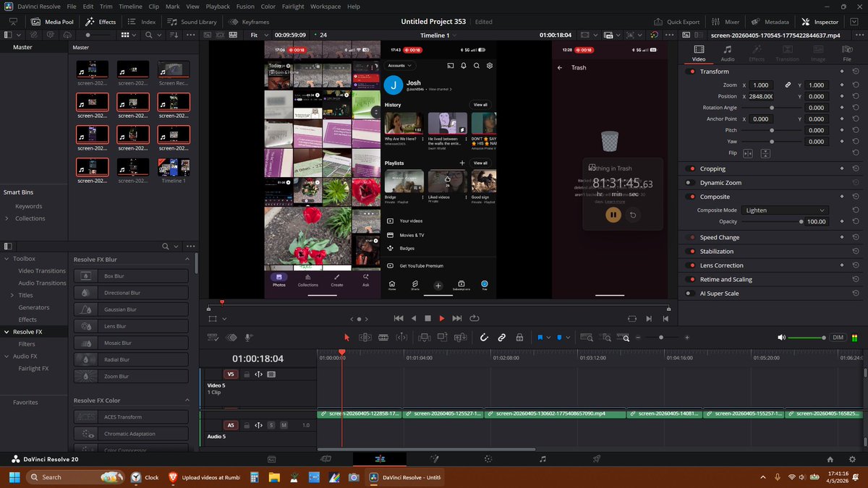Toggle the Composite section switch
Viewport: 868px width, 488px height.
pos(692,197)
